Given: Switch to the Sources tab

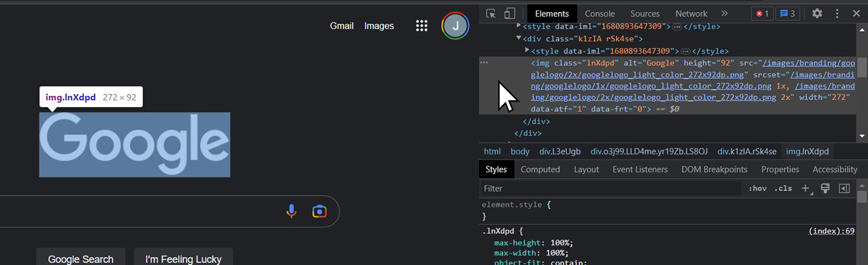Looking at the screenshot, I should point(645,14).
